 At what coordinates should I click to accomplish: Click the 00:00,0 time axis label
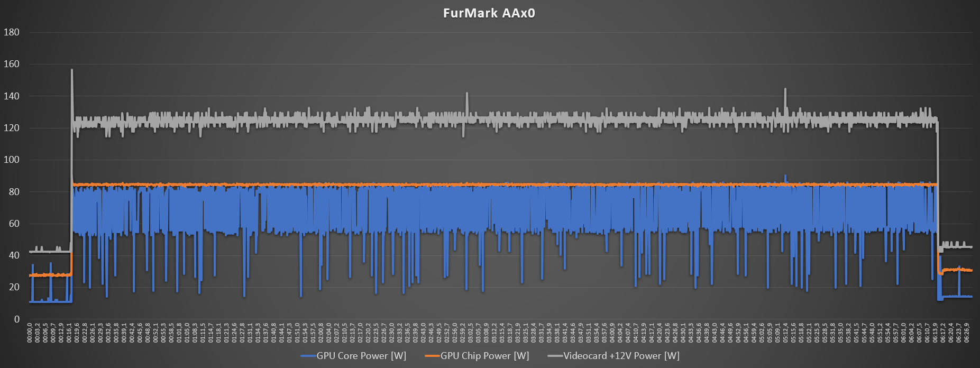[x=30, y=333]
